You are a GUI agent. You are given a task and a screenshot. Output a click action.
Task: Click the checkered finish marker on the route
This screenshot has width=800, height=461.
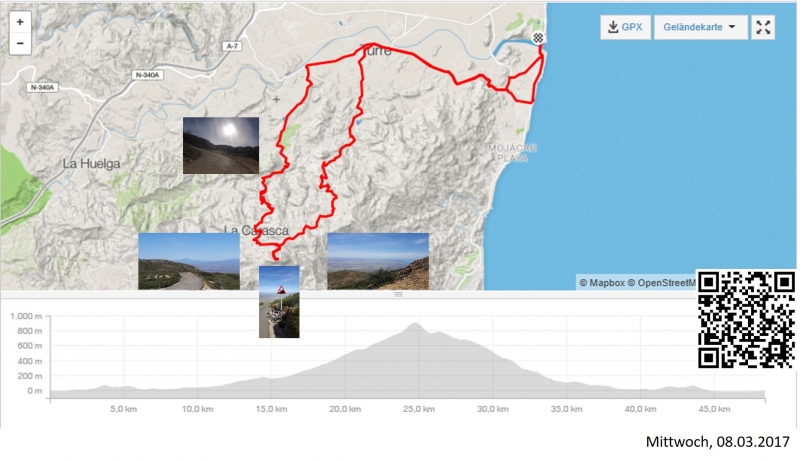tap(538, 38)
